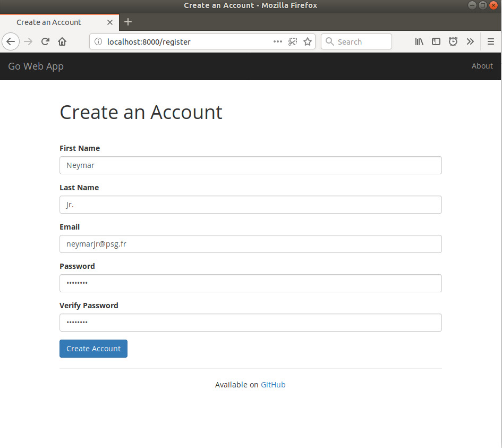Click the Last Name label
The image size is (502, 448).
tap(79, 188)
